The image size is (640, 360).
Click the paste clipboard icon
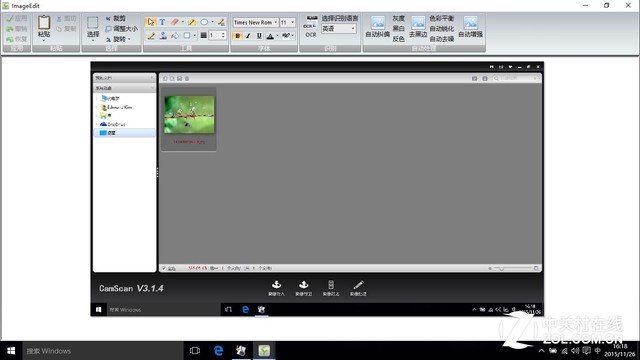44,26
